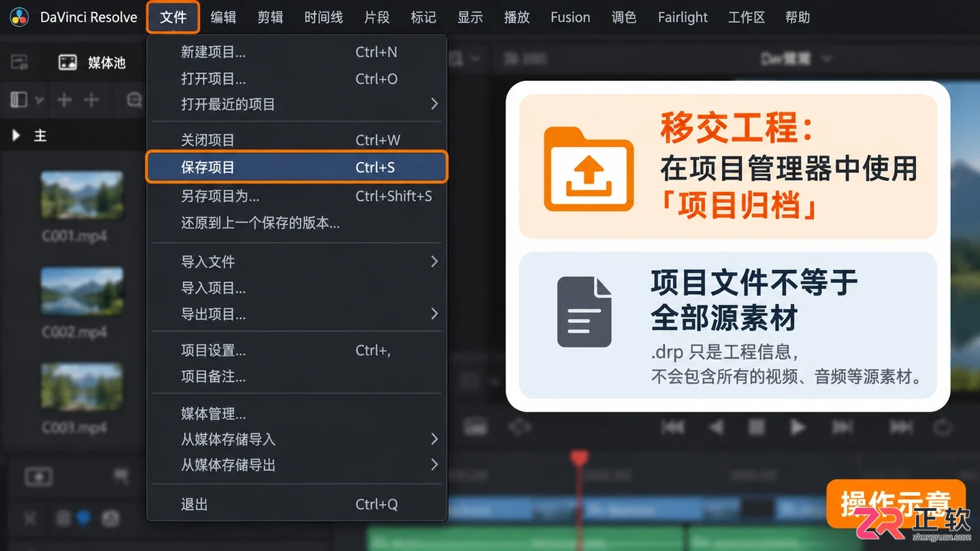Open the Fusion menu
This screenshot has height=551, width=980.
570,17
